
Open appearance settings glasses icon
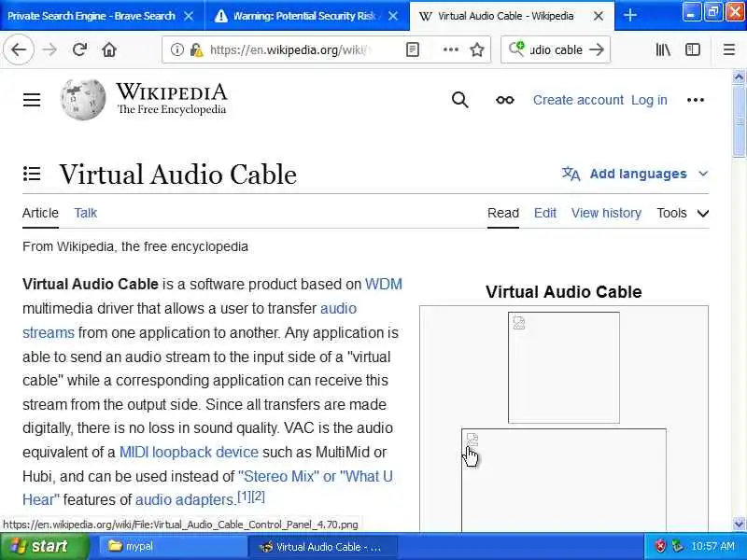pos(505,100)
